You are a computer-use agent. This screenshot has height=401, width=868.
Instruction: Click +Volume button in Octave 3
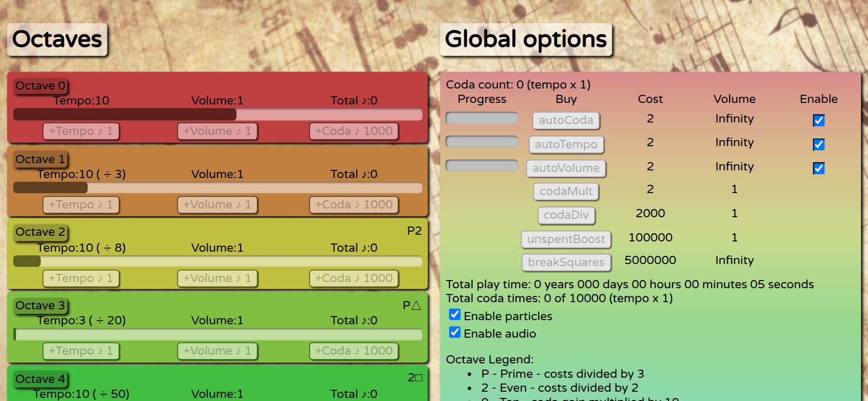pos(217,351)
